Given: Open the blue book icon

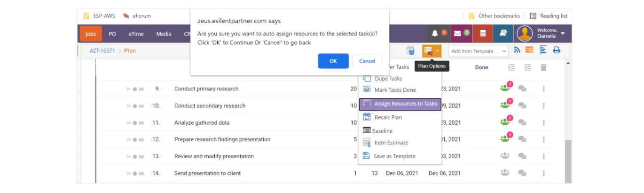Looking at the screenshot, I should pyautogui.click(x=503, y=33).
